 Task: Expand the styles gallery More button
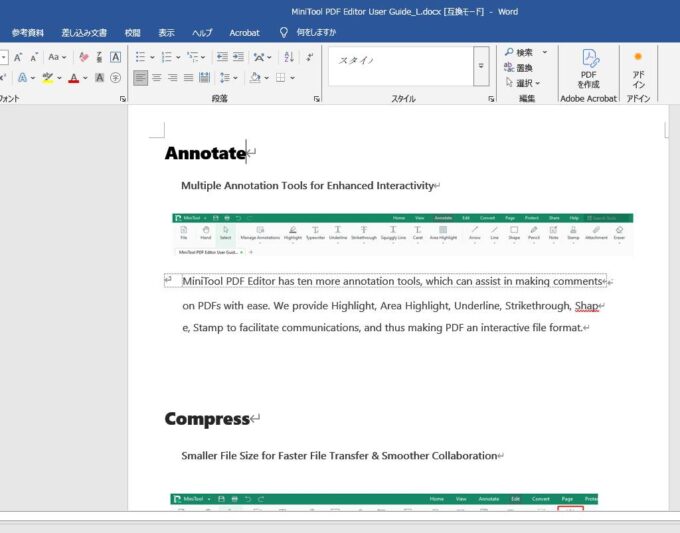coord(481,66)
